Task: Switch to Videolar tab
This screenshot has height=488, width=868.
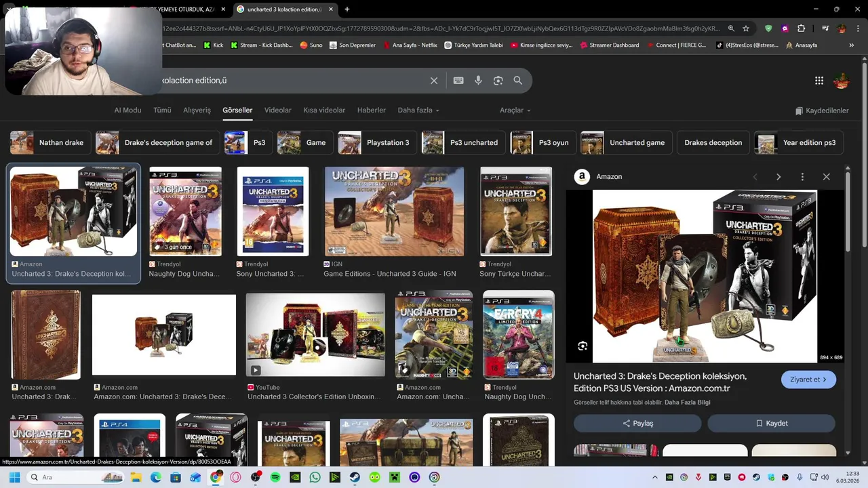Action: (277, 110)
